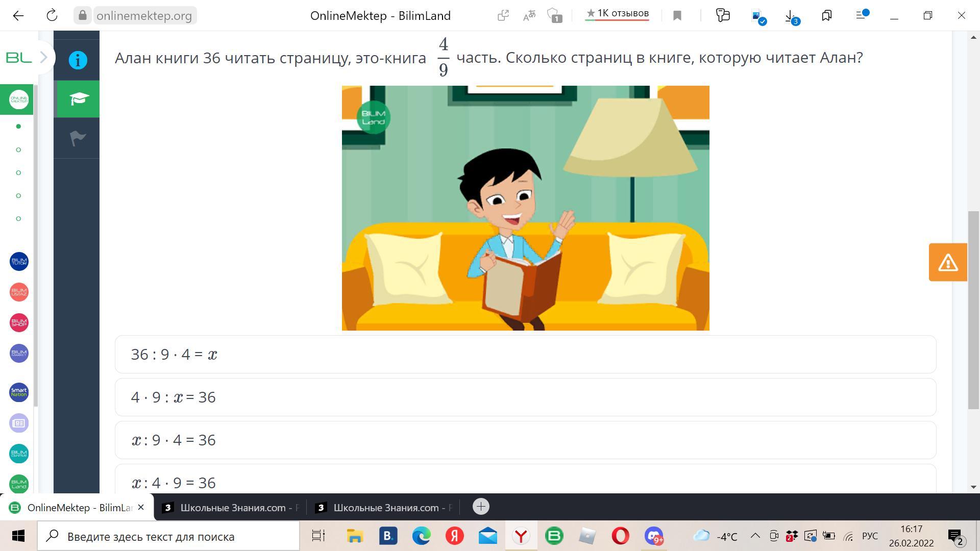Image resolution: width=980 pixels, height=551 pixels.
Task: Open Bilim Shop from the left icon rail
Action: [x=19, y=323]
